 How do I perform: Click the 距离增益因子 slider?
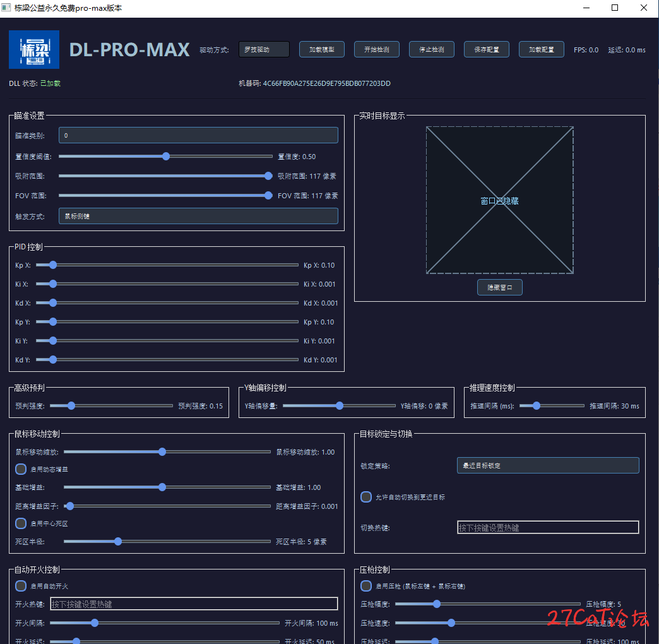tap(167, 506)
